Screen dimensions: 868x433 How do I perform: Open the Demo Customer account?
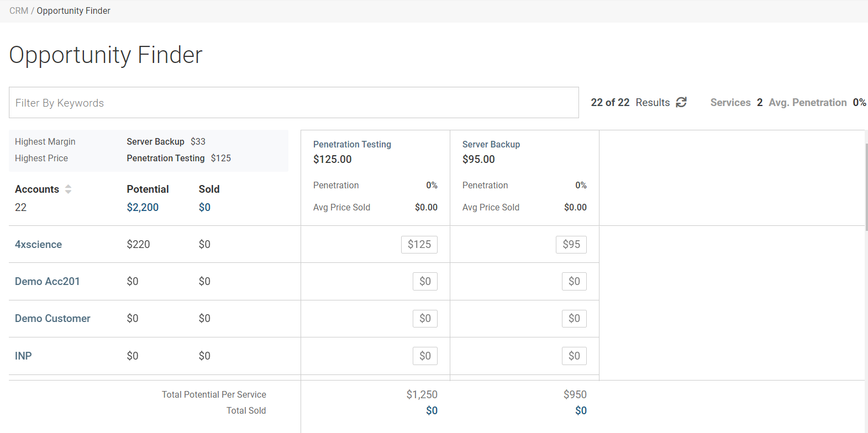(52, 319)
